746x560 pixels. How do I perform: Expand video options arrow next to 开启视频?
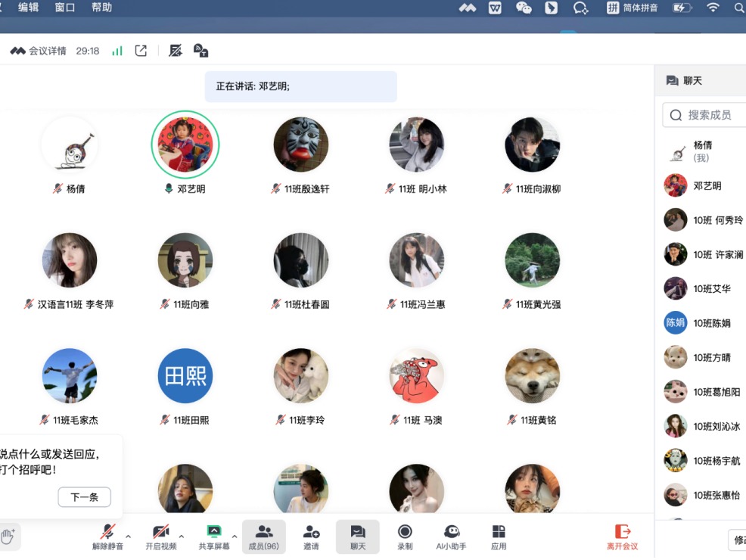(182, 537)
